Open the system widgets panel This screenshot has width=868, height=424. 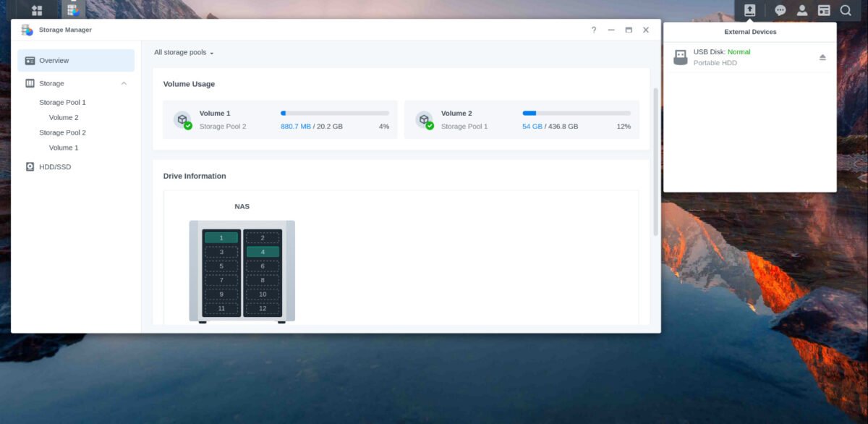pos(823,10)
